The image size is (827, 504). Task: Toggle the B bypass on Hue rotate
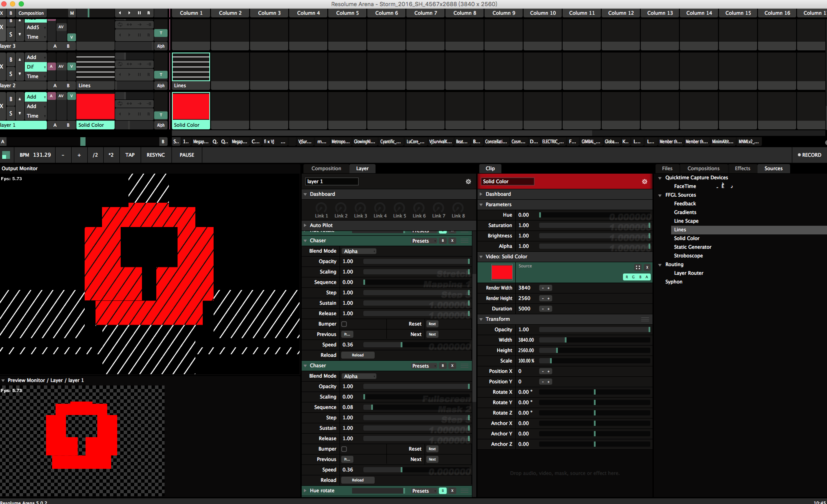442,491
